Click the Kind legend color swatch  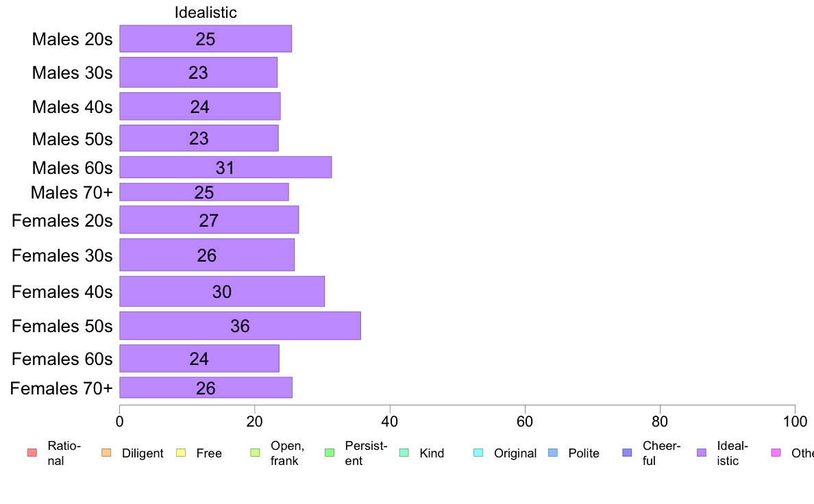pos(404,453)
